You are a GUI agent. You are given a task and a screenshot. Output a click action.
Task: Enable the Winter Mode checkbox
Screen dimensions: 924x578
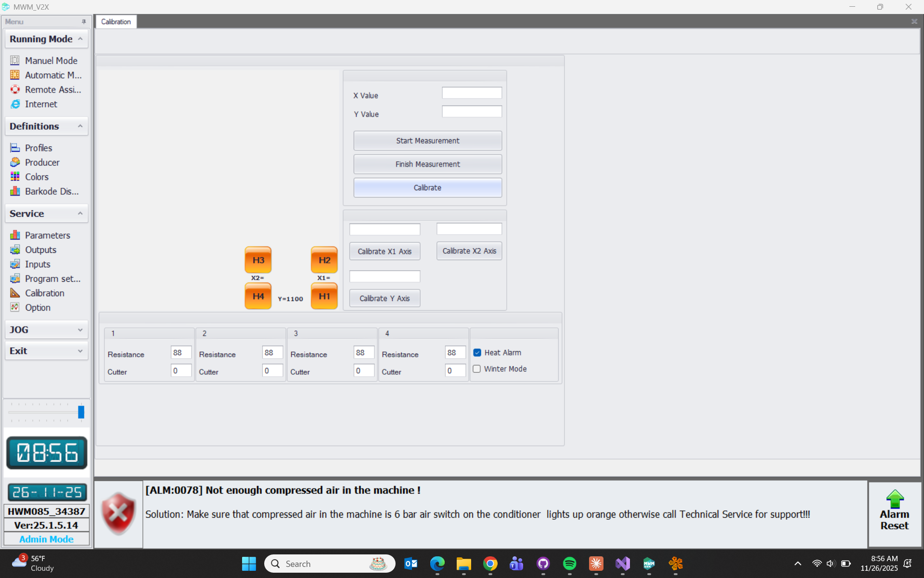click(x=477, y=369)
